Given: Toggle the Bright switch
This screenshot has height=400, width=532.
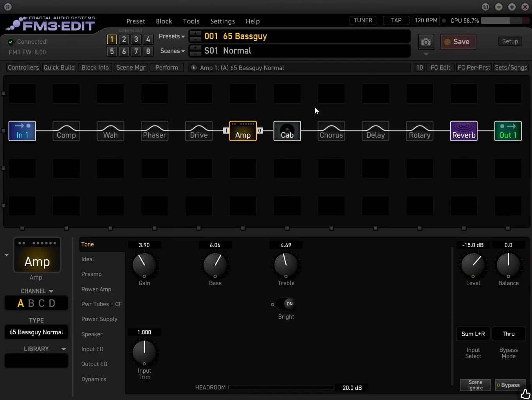Looking at the screenshot, I should click(285, 304).
